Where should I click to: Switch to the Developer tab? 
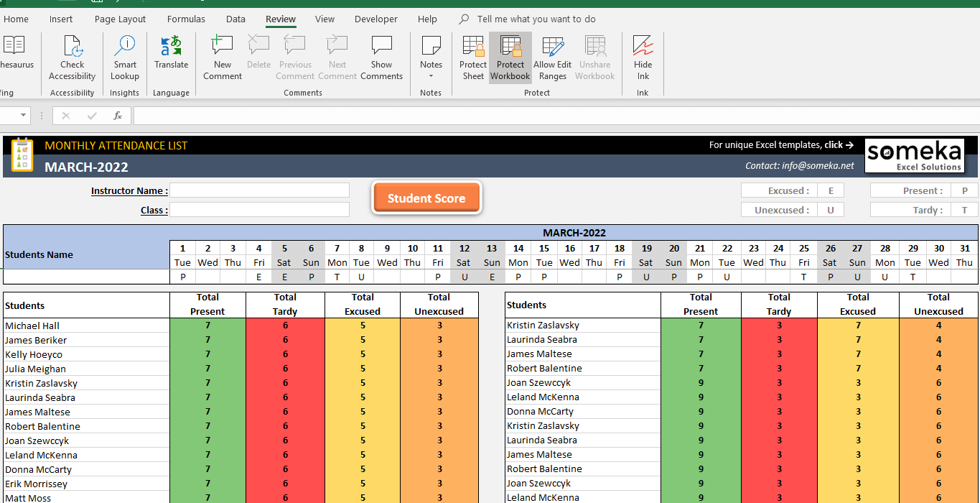tap(375, 19)
